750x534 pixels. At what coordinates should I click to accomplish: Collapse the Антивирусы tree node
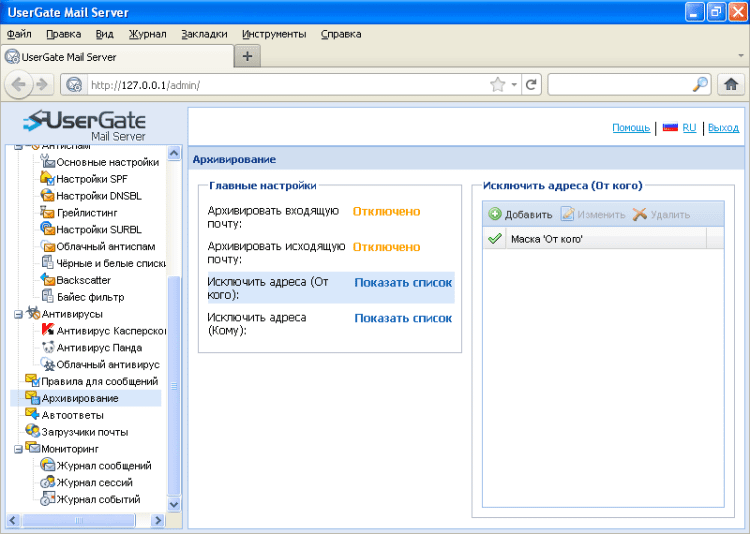point(18,314)
